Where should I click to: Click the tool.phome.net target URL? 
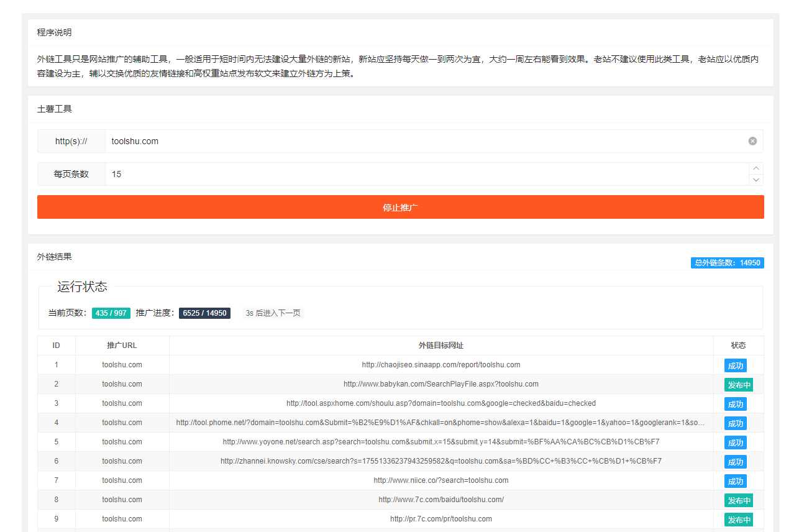(x=441, y=423)
